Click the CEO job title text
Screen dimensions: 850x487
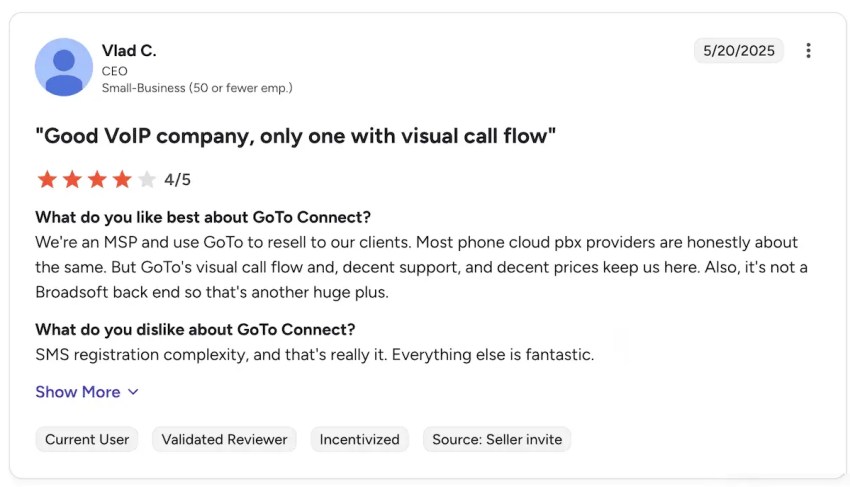coord(114,71)
